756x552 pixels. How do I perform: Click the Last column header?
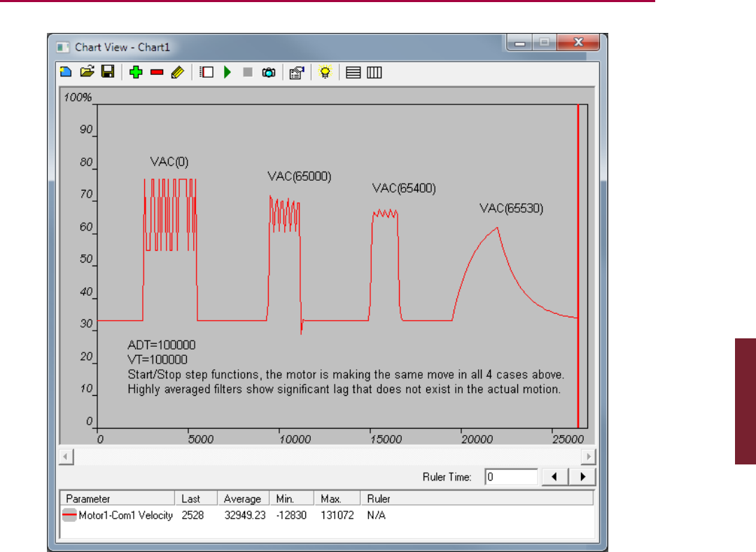196,499
